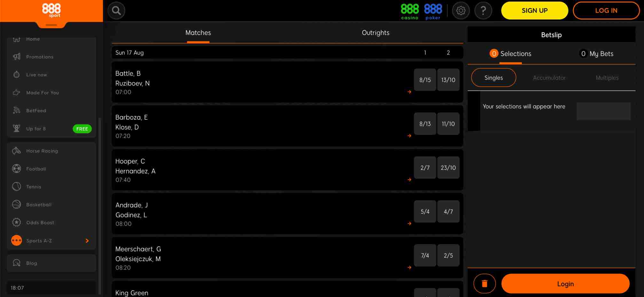Choose the Singles bet type
This screenshot has height=297, width=644.
pyautogui.click(x=493, y=77)
